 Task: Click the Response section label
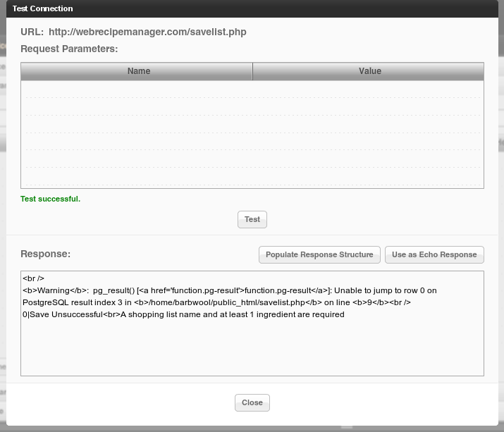pyautogui.click(x=45, y=254)
